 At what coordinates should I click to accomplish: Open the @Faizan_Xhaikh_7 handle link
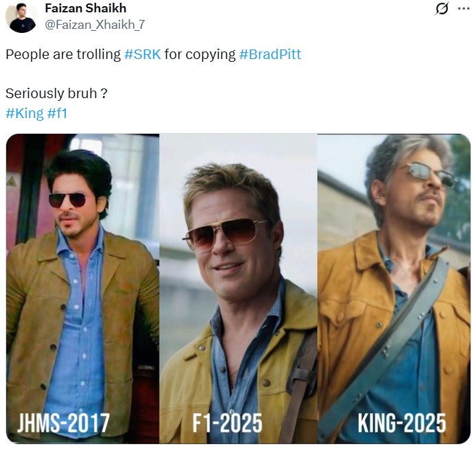point(95,25)
